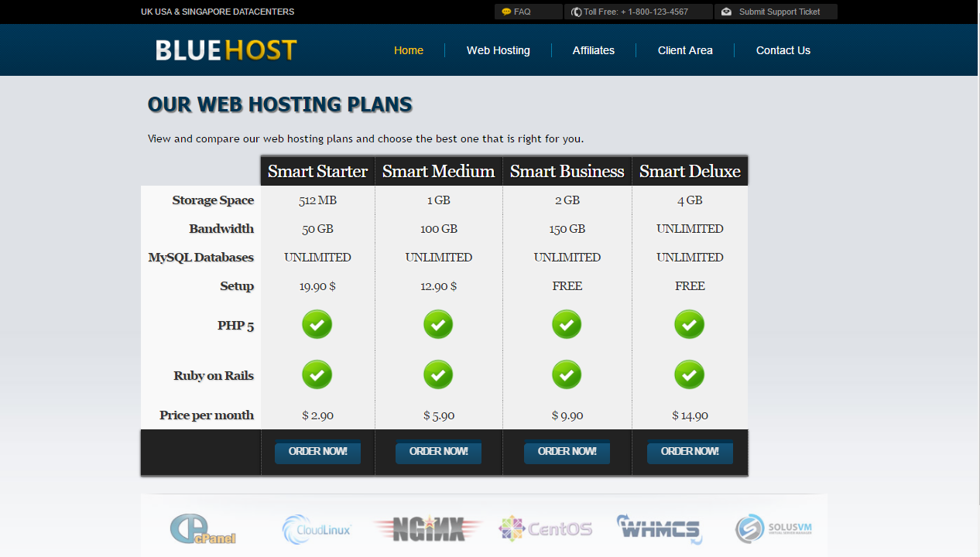Click PHP 5 checkmark for Smart Medium
Screen dimensions: 980x557
[438, 325]
